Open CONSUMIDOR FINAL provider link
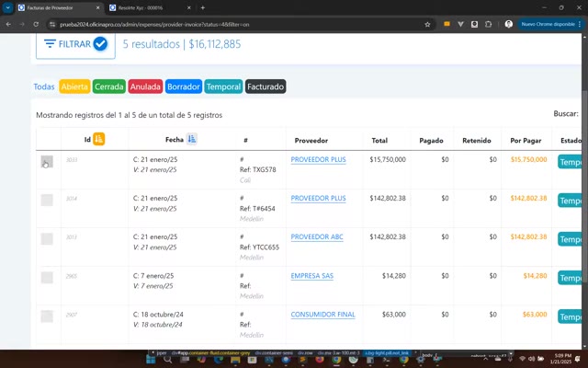Image resolution: width=588 pixels, height=368 pixels. coord(322,315)
